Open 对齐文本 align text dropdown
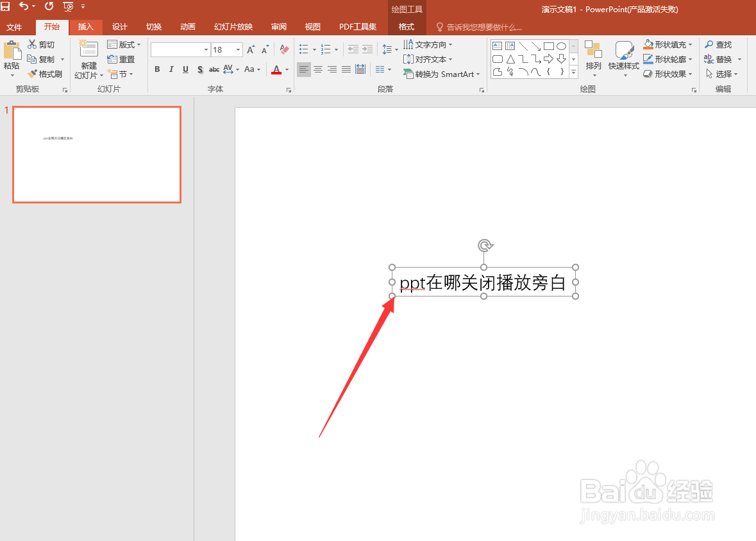The width and height of the screenshot is (756, 541). point(428,59)
